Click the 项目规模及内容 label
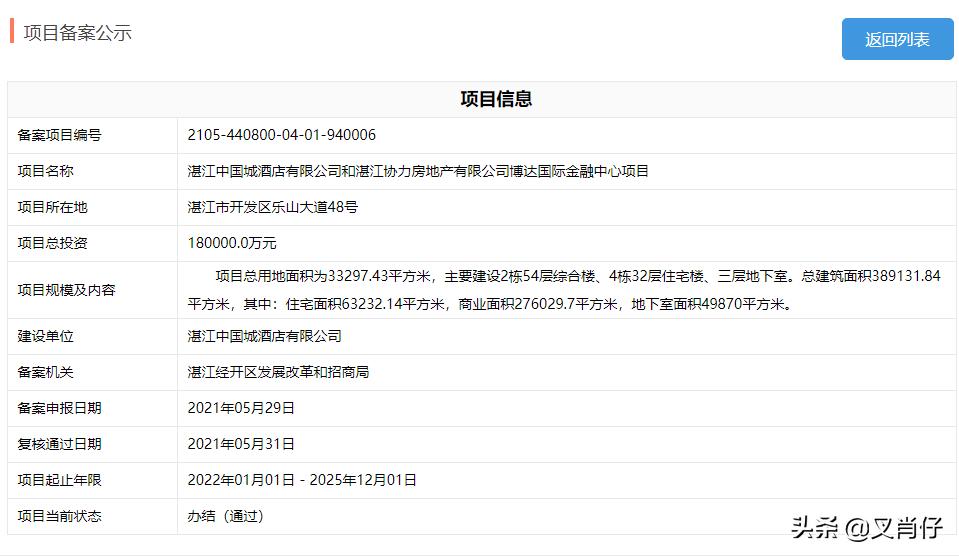The width and height of the screenshot is (959, 556). [67, 290]
